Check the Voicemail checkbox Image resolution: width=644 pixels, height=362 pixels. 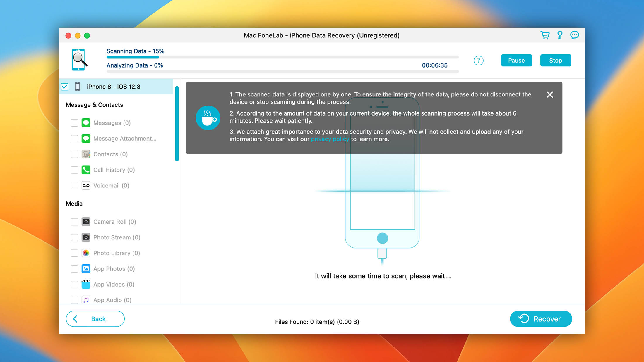pos(74,185)
